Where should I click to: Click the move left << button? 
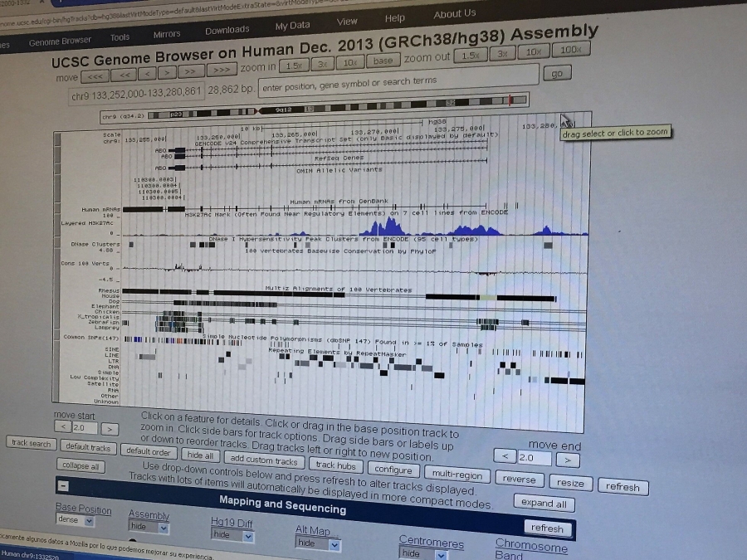(x=124, y=75)
